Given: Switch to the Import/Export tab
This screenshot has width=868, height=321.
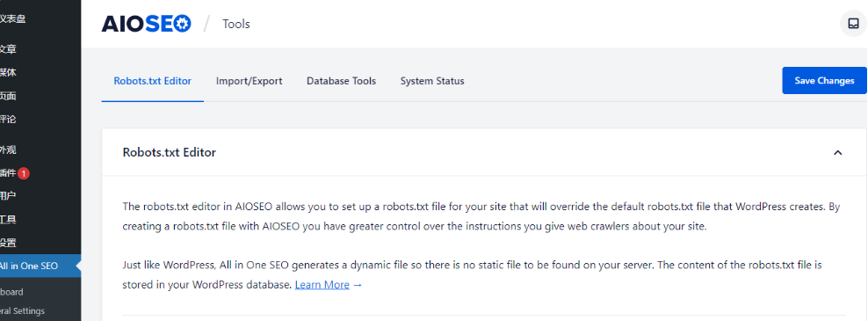Looking at the screenshot, I should (250, 81).
